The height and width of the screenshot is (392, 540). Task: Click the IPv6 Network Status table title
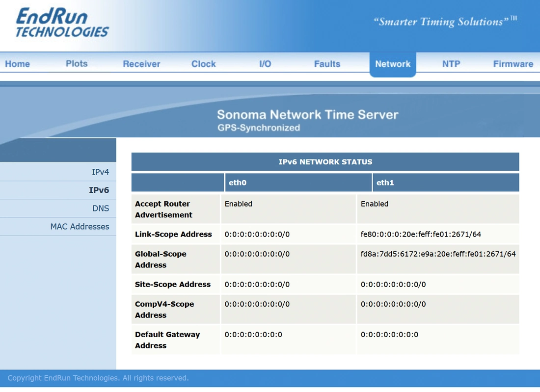(x=325, y=162)
